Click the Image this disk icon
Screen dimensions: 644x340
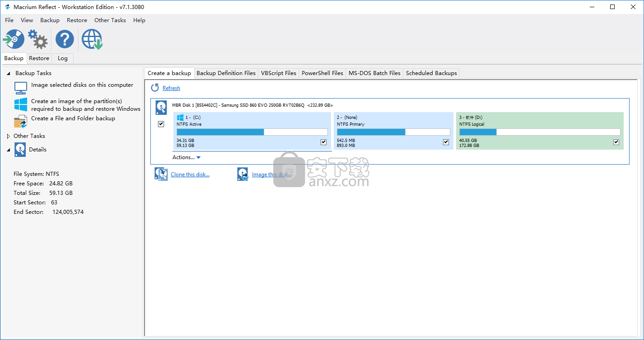coord(243,174)
